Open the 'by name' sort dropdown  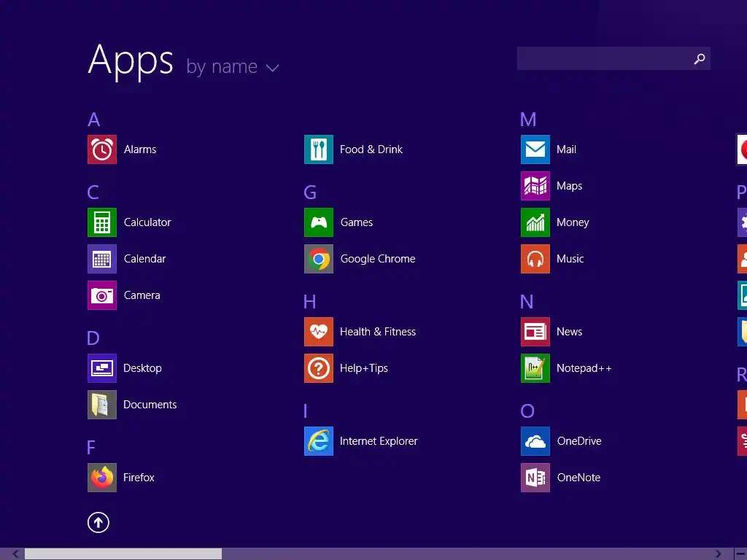point(233,66)
